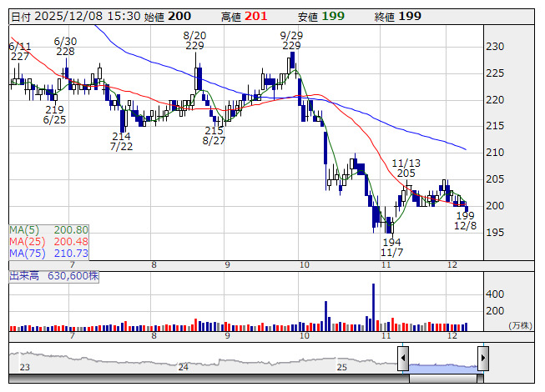This screenshot has width=545, height=392.
Task: Click the year 24 label in the overview
Action: coord(183,367)
